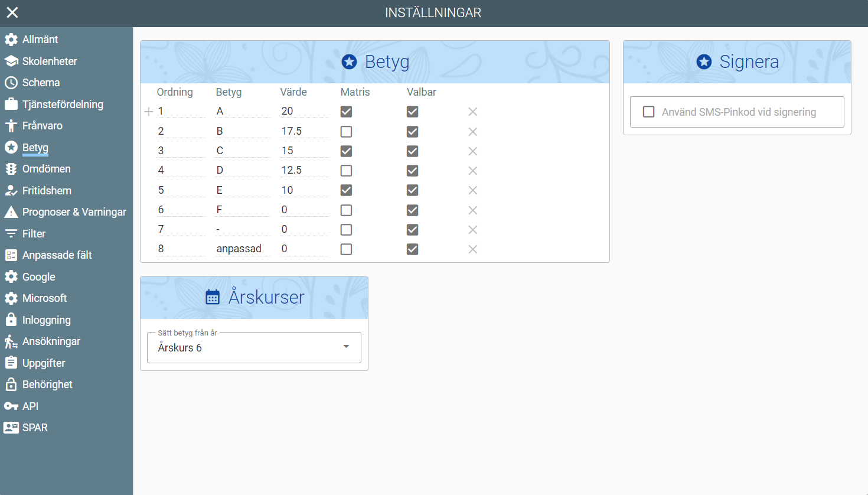The image size is (868, 495).
Task: Click the Betyg name field 'anpassad'
Action: 242,249
